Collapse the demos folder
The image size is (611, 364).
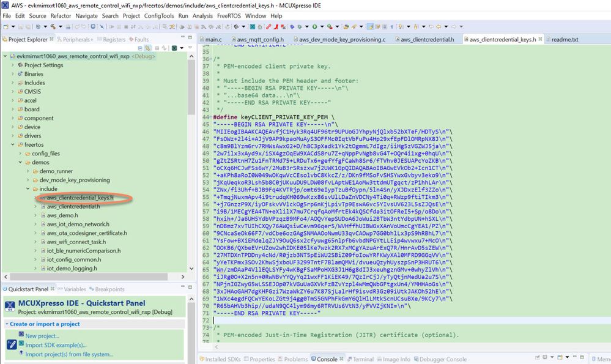point(20,162)
